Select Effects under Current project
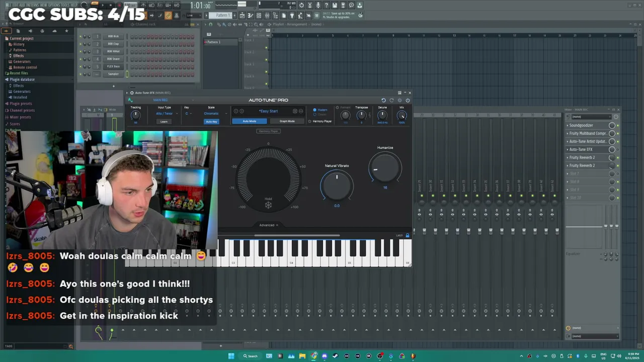The width and height of the screenshot is (644, 362). [19, 56]
